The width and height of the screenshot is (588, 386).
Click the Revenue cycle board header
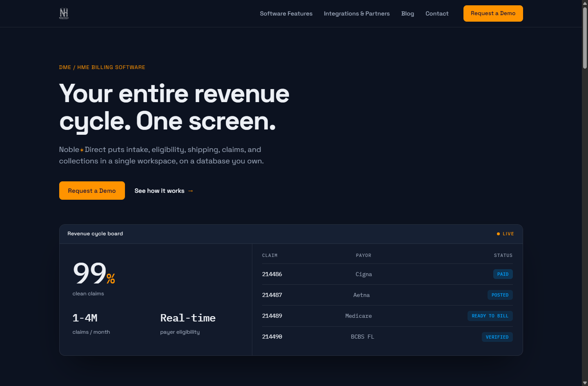point(291,234)
